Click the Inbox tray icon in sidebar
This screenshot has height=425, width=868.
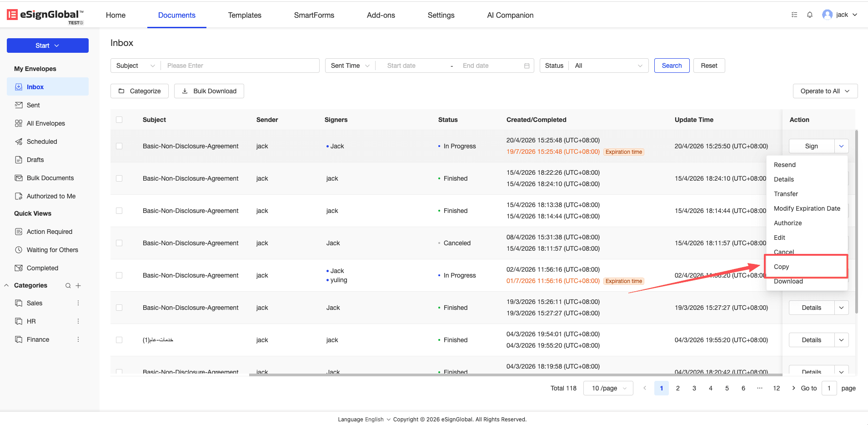(x=19, y=87)
